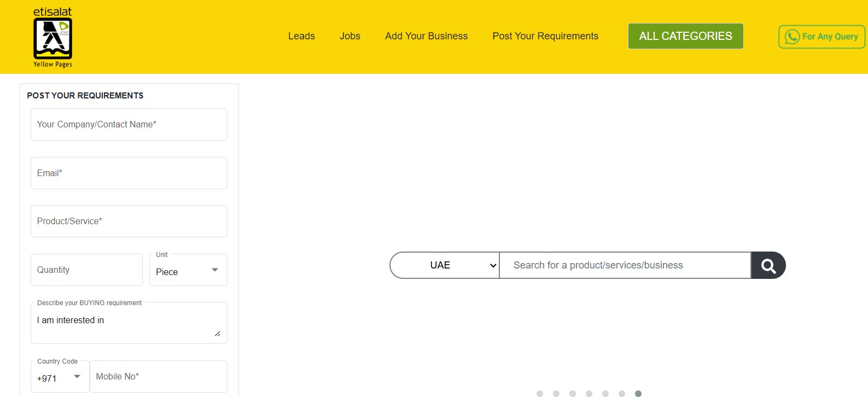
Task: Focus the product/services search box
Action: tap(625, 265)
